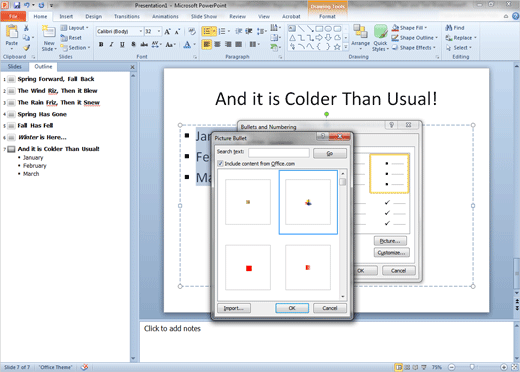
Task: Toggle Bold formatting in Font group
Action: [101, 44]
